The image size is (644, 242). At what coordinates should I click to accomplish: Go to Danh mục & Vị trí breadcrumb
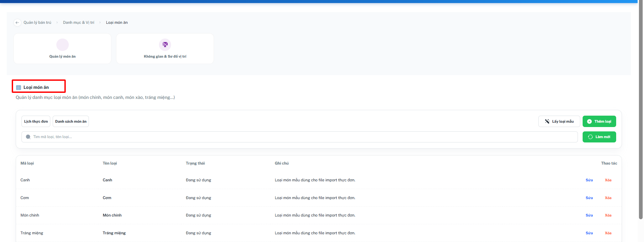click(x=78, y=22)
